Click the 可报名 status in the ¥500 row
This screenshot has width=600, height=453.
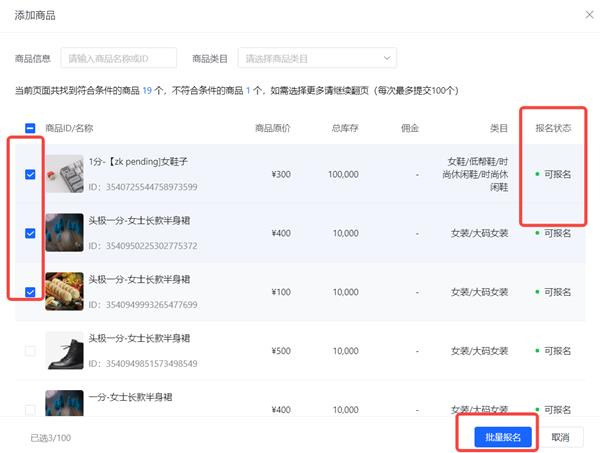pos(553,351)
